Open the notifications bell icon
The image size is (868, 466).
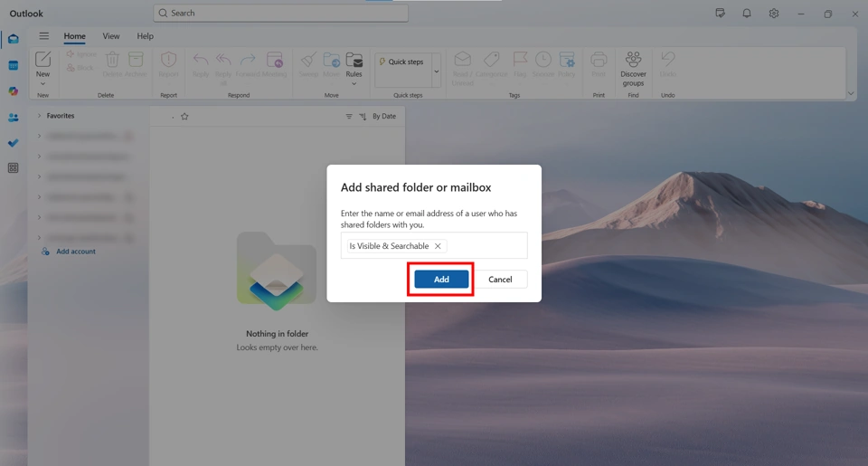pos(747,14)
